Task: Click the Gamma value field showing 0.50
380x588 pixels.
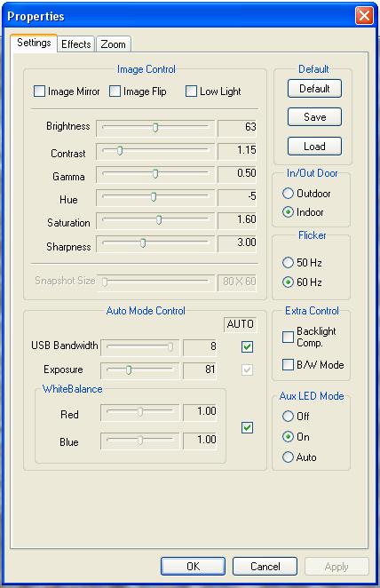Action: tap(237, 173)
